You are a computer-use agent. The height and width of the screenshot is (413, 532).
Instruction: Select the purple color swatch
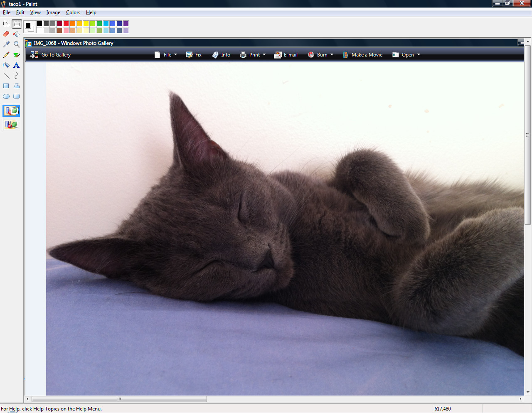126,24
